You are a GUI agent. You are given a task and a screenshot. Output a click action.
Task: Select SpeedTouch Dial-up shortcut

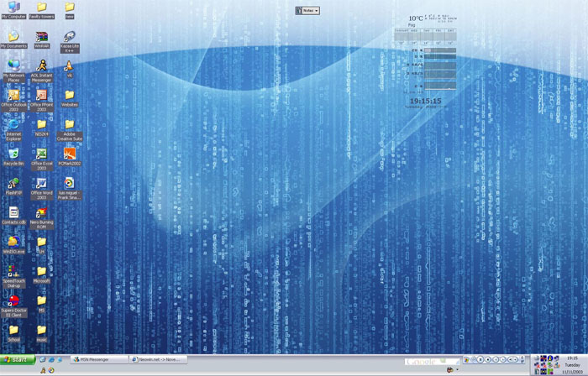pos(14,276)
